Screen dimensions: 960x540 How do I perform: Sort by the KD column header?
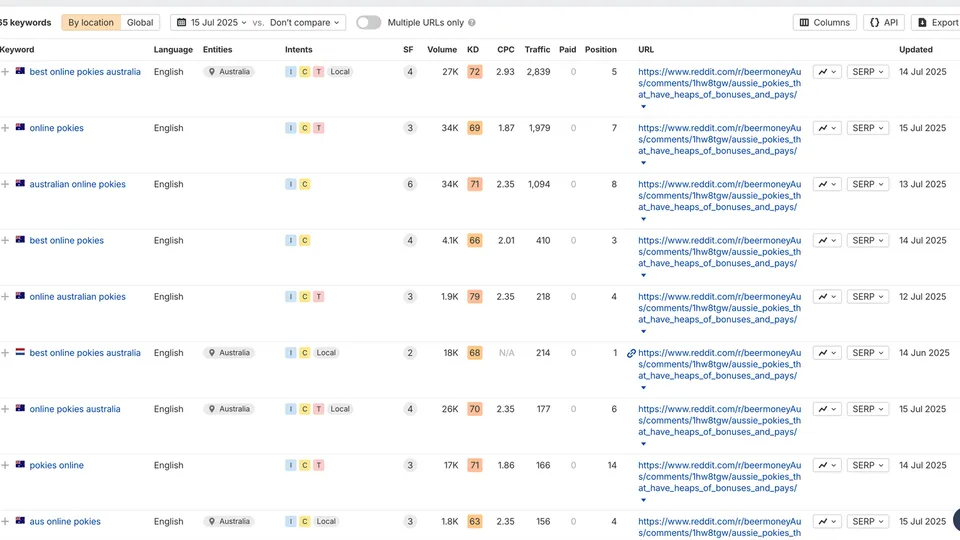coord(473,50)
